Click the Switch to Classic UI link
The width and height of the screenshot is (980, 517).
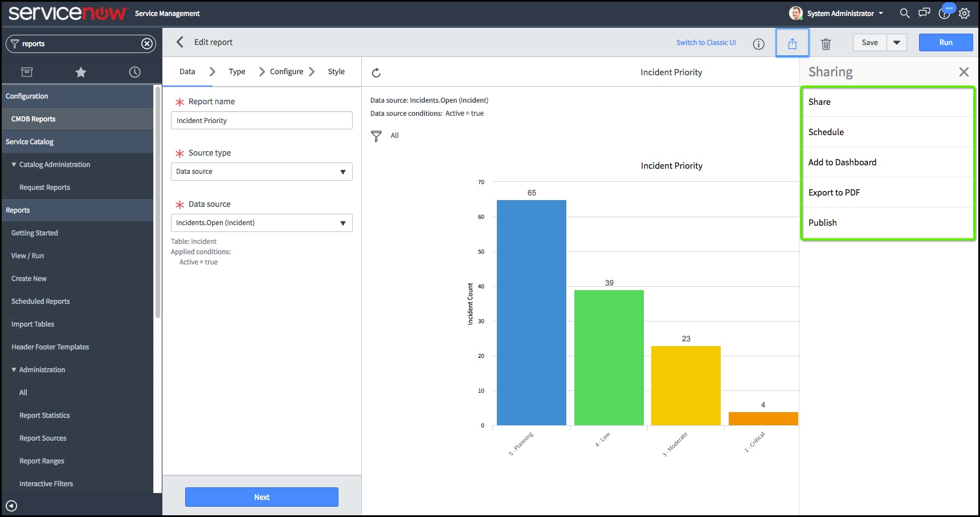(706, 43)
